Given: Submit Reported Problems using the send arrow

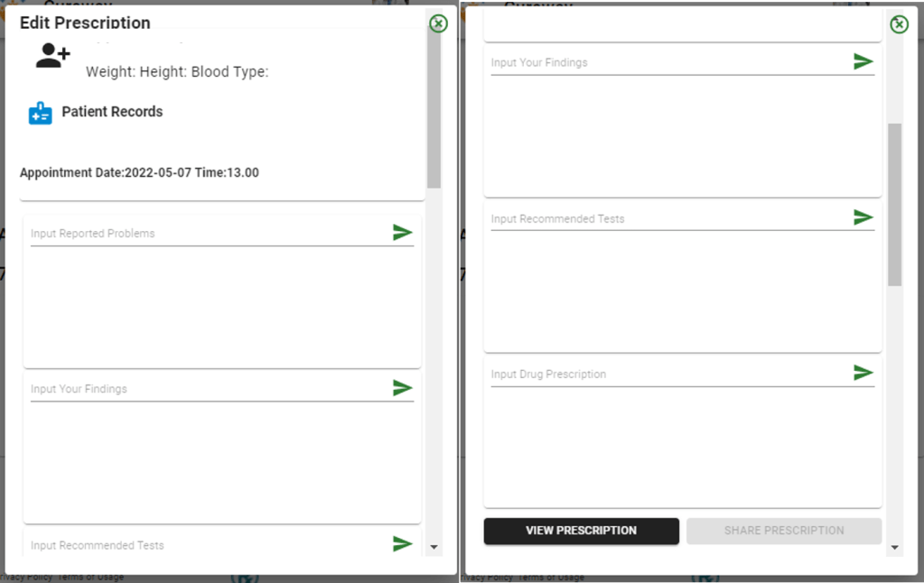Looking at the screenshot, I should point(403,233).
